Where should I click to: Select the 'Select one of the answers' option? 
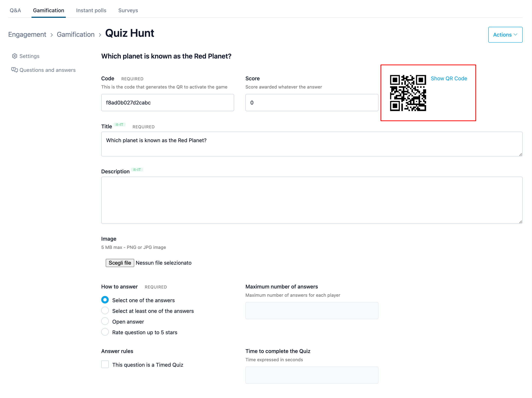coord(105,300)
